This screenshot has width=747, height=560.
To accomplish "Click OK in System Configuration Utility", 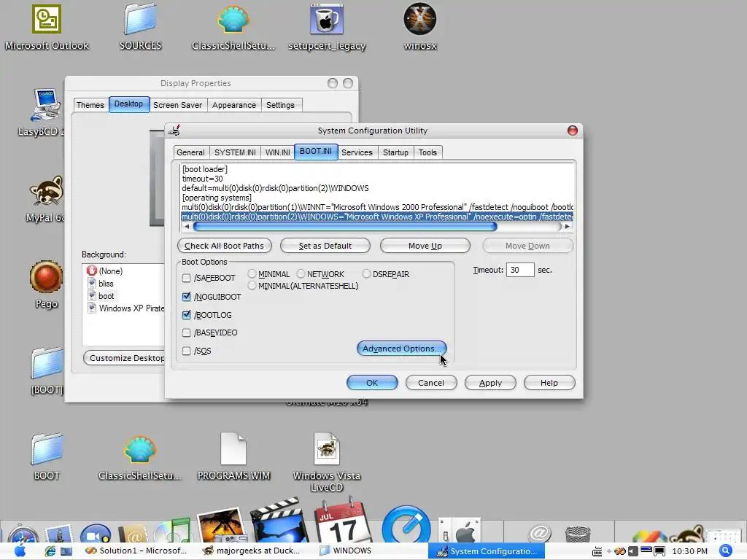I will (x=372, y=383).
